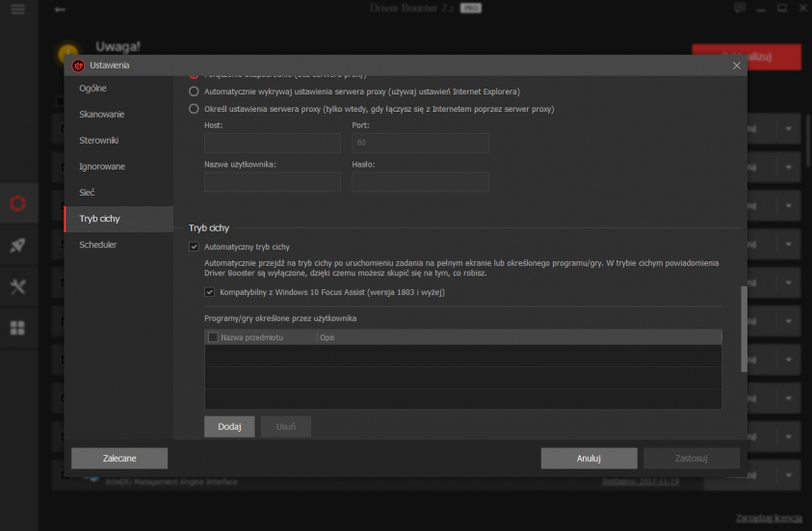This screenshot has width=812, height=531.
Task: Open the Tools wrench sidebar icon
Action: (x=18, y=286)
